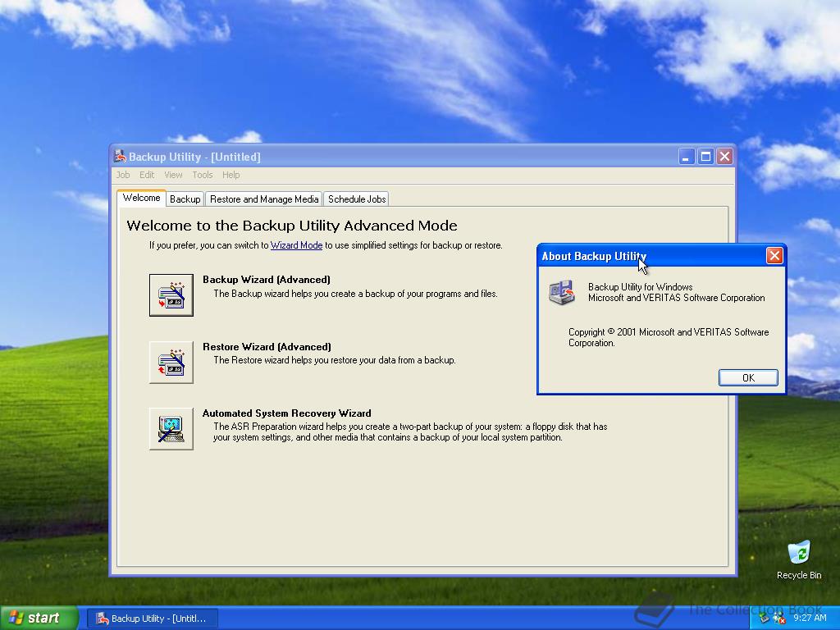The height and width of the screenshot is (630, 840).
Task: Click the Windows start button
Action: coord(39,618)
